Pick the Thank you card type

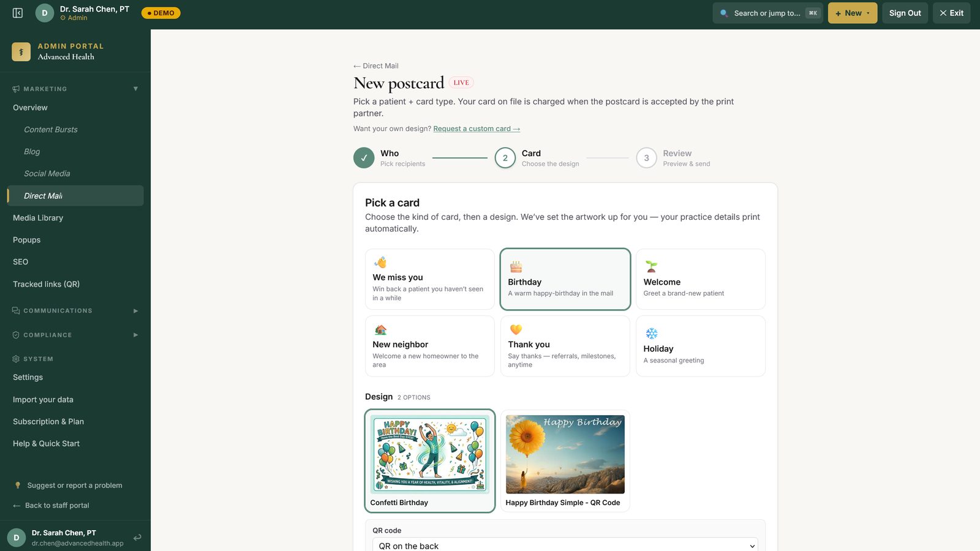(x=565, y=346)
